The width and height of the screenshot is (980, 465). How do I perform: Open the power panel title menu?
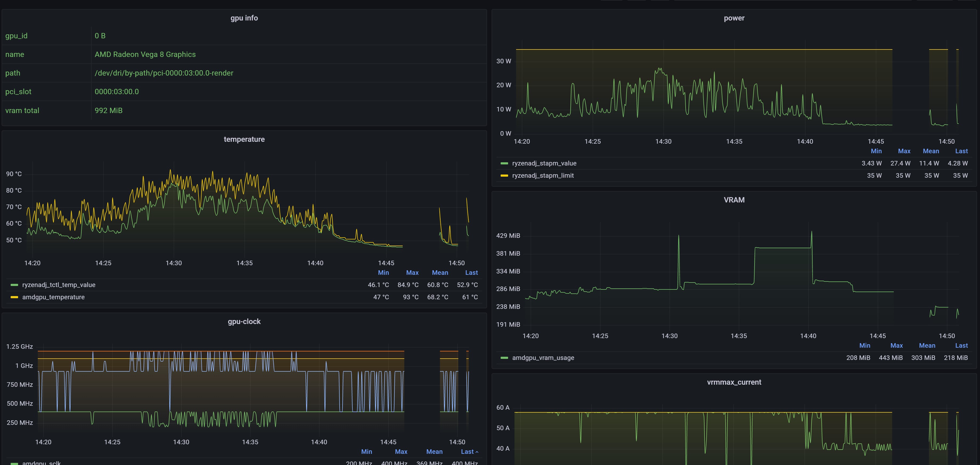(734, 18)
